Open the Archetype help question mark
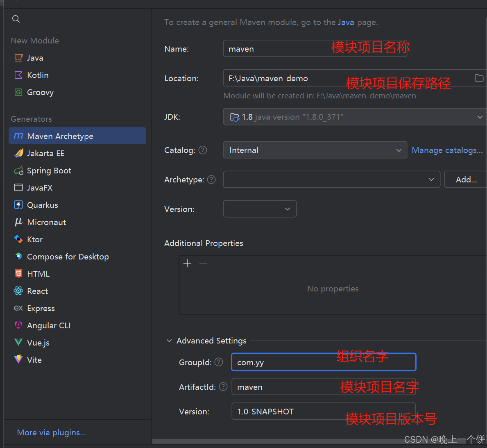The width and height of the screenshot is (487, 448). [211, 180]
